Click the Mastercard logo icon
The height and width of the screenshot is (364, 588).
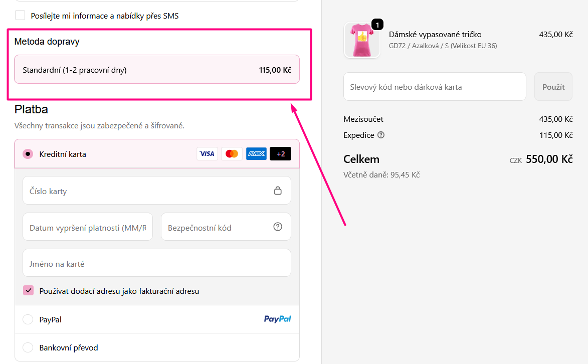232,154
